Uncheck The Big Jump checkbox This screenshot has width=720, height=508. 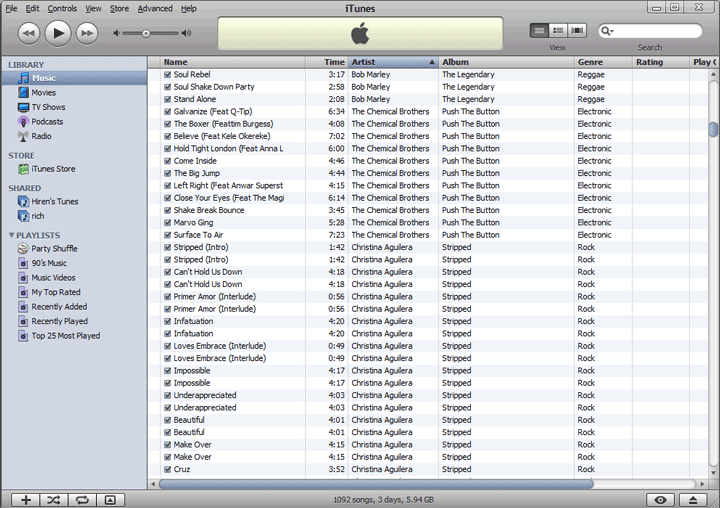168,173
